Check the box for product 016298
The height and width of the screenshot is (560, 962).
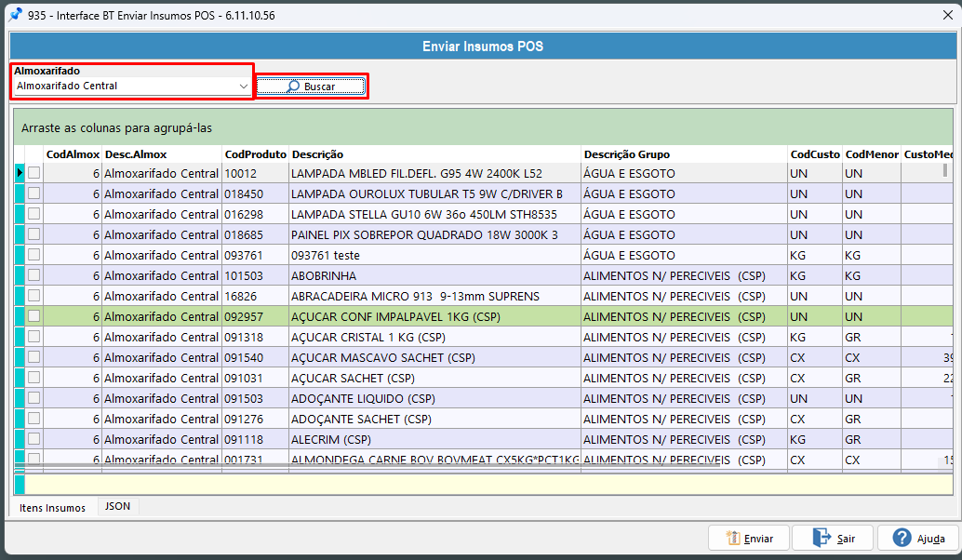pyautogui.click(x=33, y=213)
